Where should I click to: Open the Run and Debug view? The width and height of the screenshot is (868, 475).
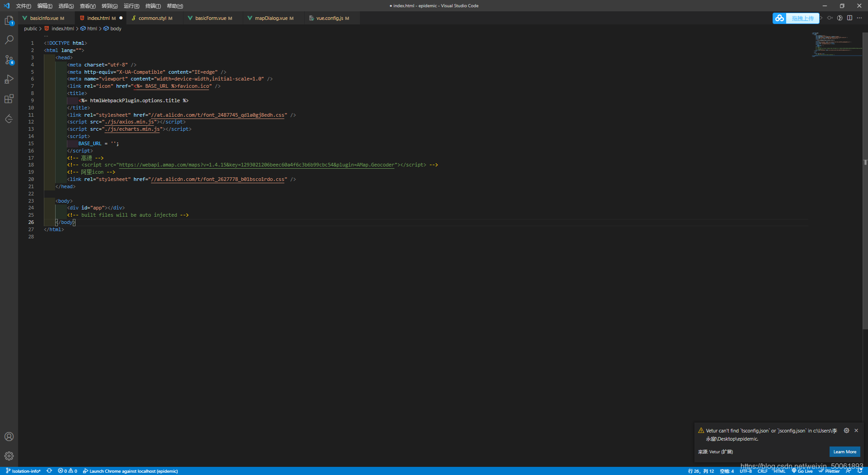pos(9,79)
